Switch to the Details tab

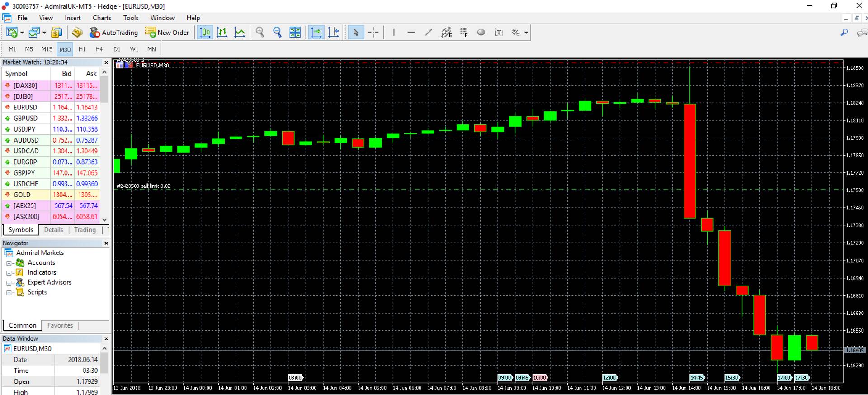53,230
